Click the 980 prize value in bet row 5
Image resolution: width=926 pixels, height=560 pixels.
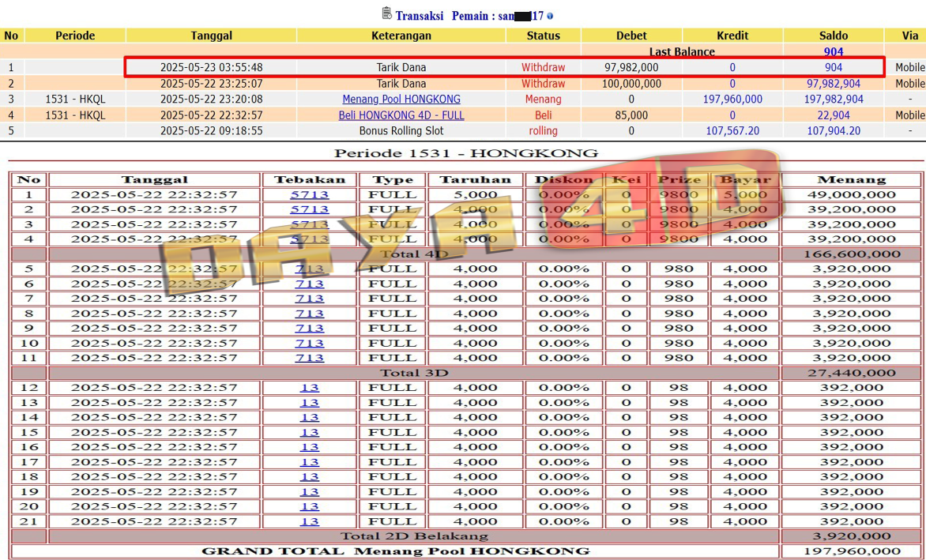point(679,269)
